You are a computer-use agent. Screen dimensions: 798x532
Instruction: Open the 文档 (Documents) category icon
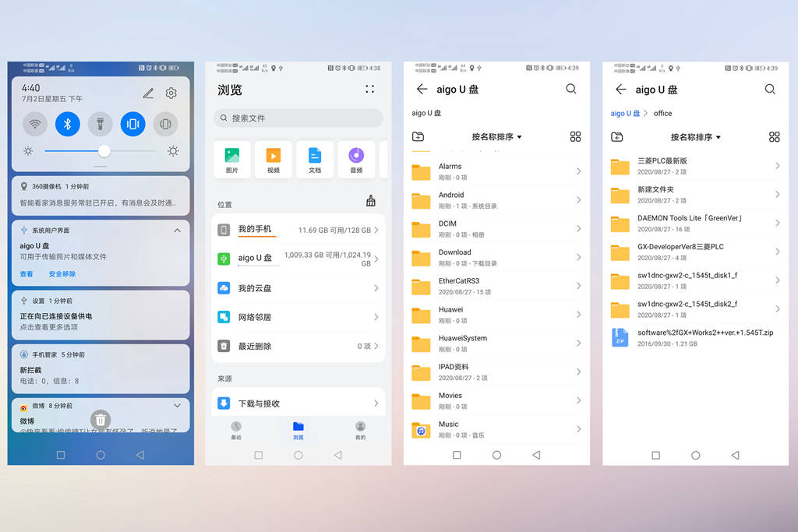tap(315, 159)
